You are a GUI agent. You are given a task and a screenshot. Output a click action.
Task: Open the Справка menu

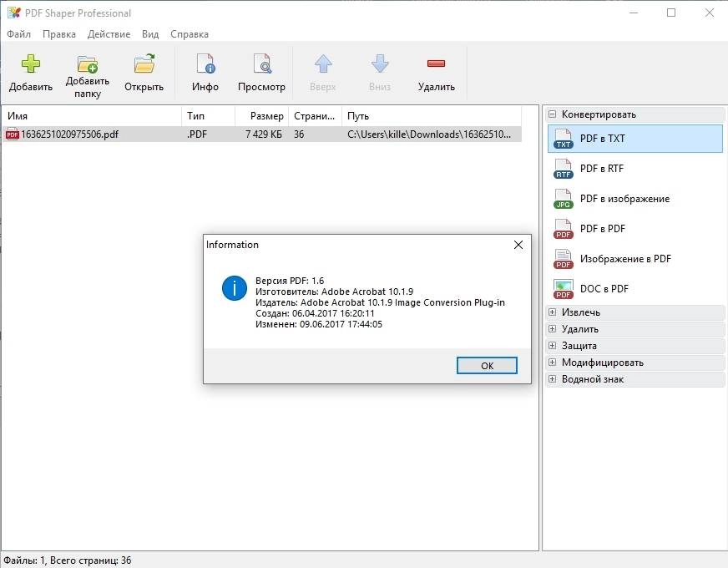(190, 34)
